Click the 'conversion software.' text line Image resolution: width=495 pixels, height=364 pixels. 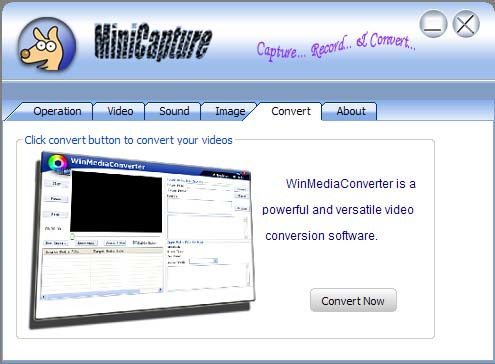[x=322, y=236]
